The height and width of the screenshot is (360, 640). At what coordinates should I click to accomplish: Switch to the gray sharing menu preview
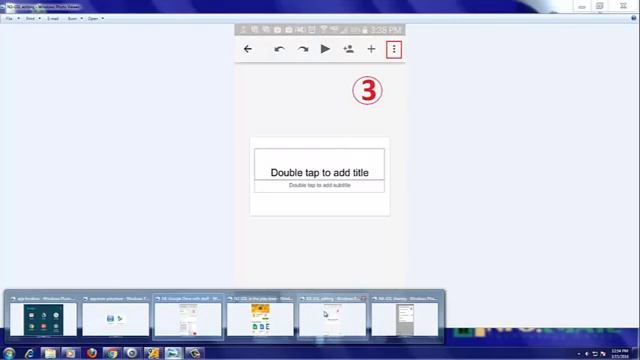tap(404, 320)
